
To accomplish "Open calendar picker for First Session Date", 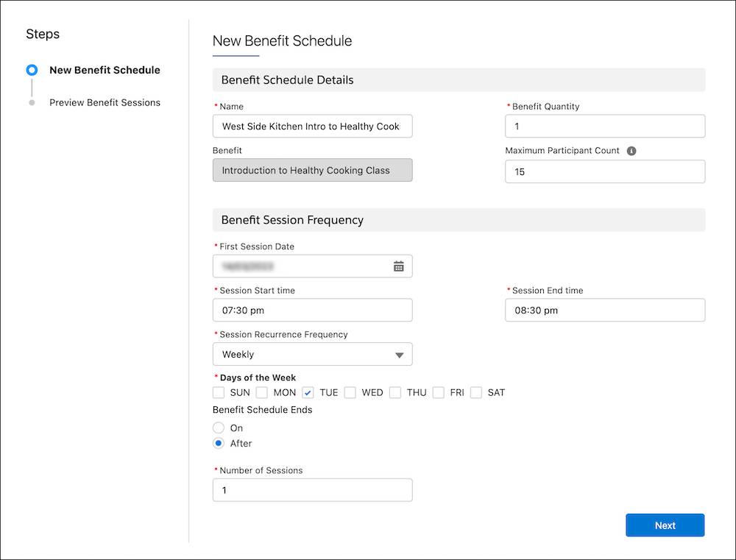I will coord(398,266).
